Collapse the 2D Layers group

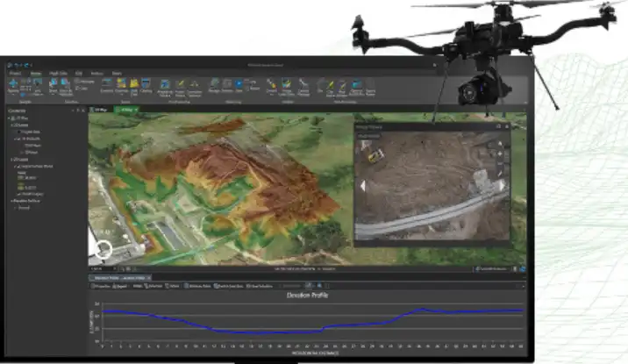coord(11,160)
